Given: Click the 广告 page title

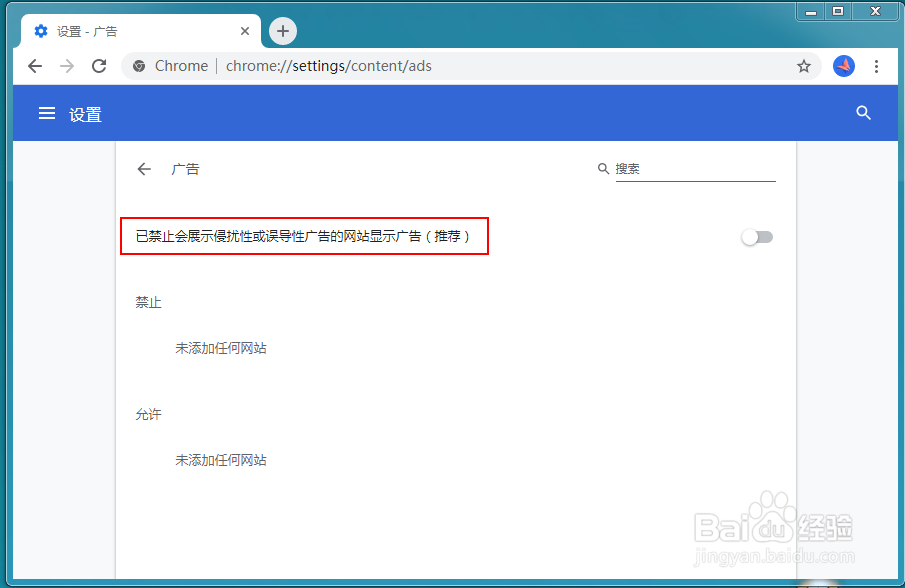Looking at the screenshot, I should 185,169.
